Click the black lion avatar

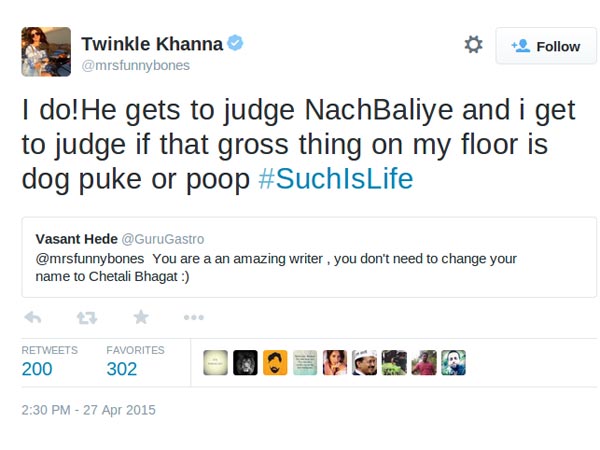point(245,363)
